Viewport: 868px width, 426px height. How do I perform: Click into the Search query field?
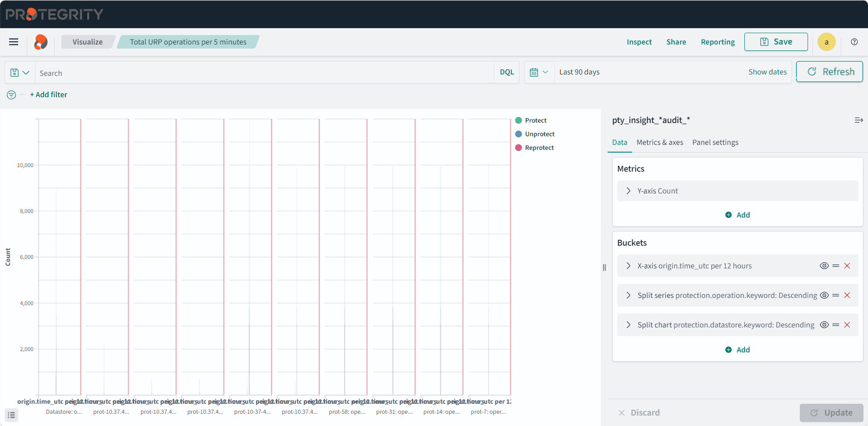coord(264,73)
